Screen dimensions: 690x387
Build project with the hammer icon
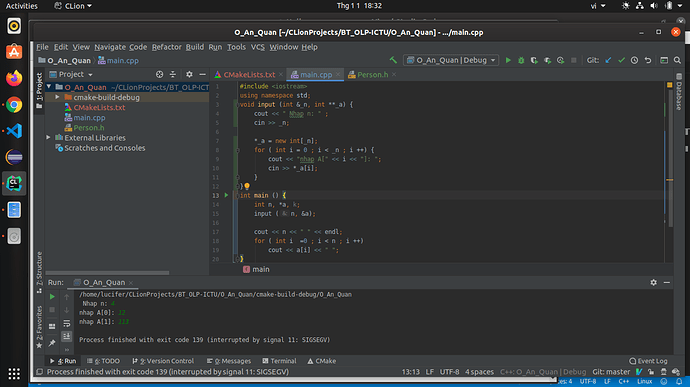393,60
